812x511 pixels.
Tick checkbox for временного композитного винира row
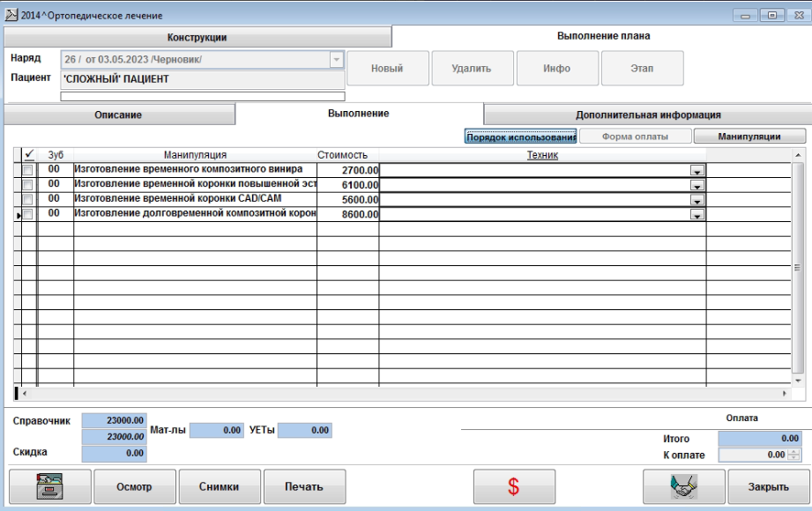[x=27, y=170]
